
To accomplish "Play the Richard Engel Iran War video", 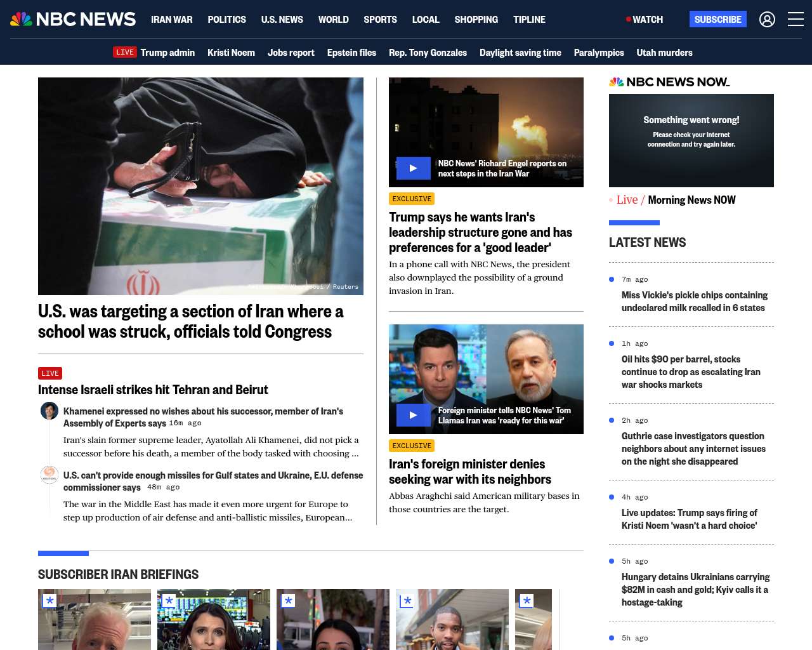I will coord(413,168).
